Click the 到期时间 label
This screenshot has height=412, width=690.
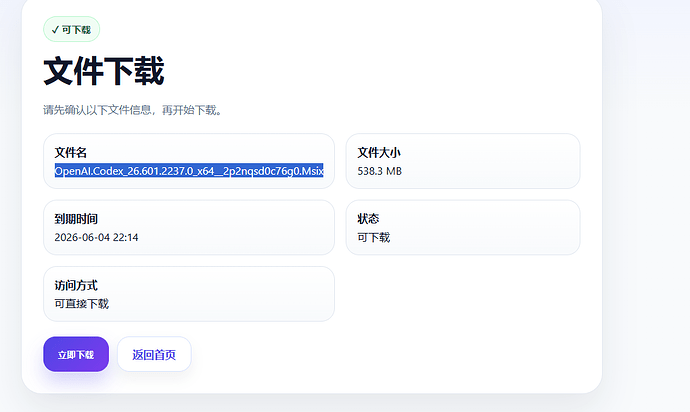[x=76, y=219]
